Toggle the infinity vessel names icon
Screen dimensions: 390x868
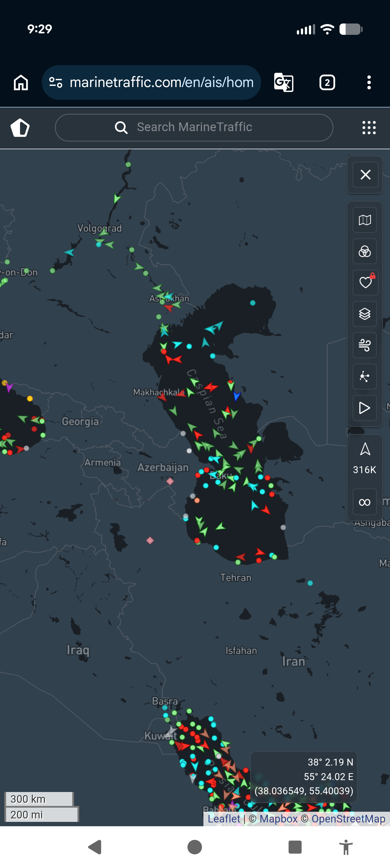tap(365, 502)
